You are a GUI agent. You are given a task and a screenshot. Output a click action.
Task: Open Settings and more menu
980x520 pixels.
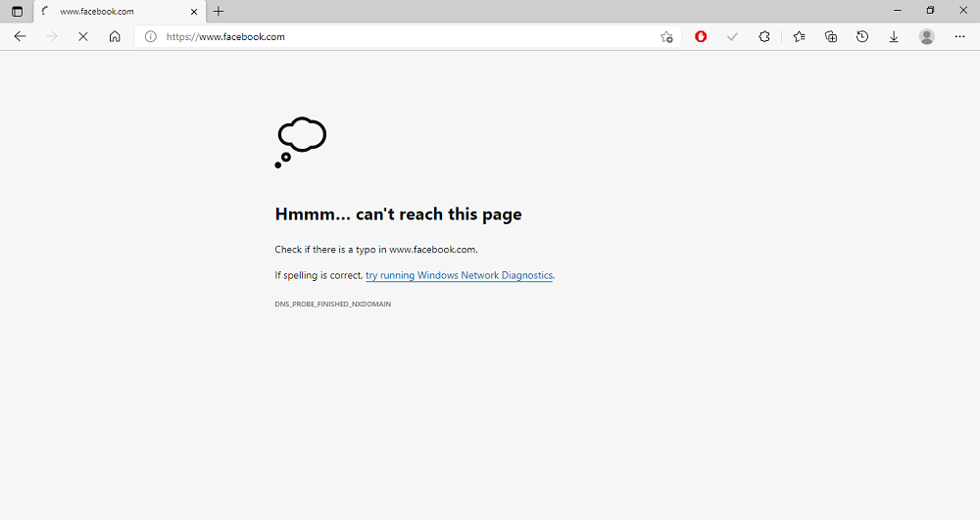(960, 37)
